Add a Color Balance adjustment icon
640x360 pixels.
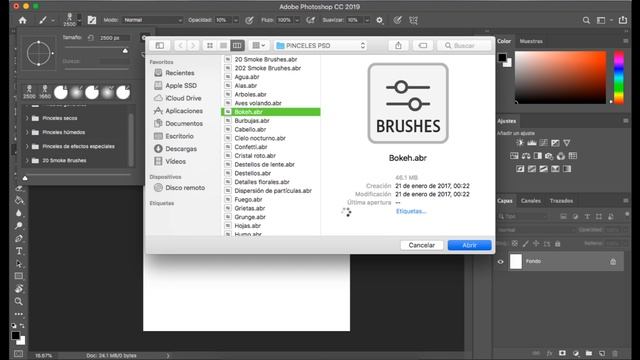tap(526, 156)
